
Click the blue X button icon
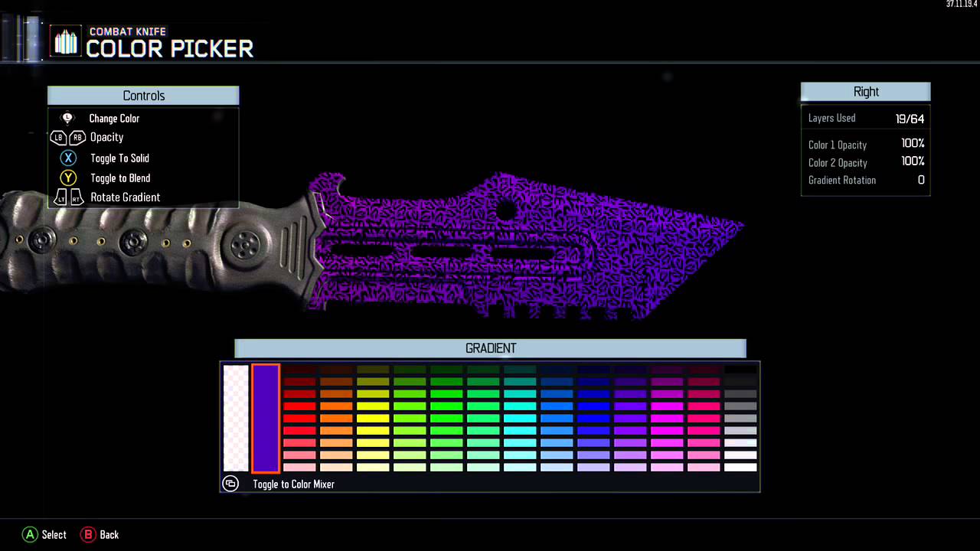(x=68, y=158)
